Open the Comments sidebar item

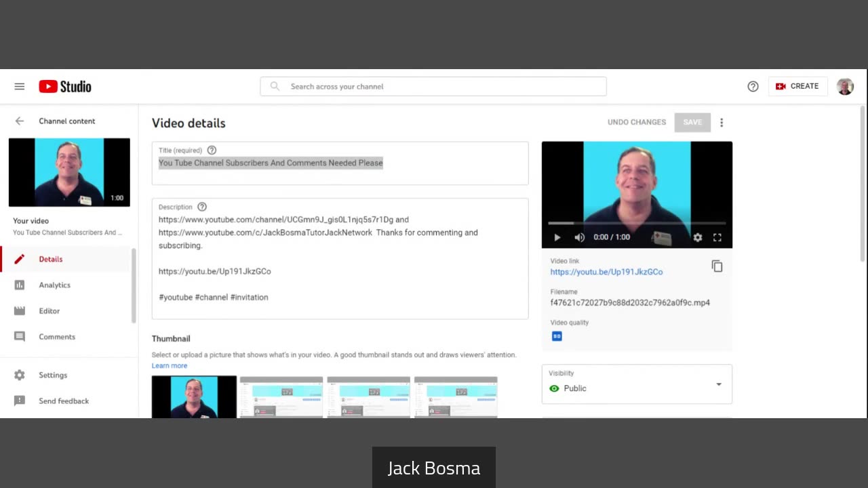click(x=66, y=336)
